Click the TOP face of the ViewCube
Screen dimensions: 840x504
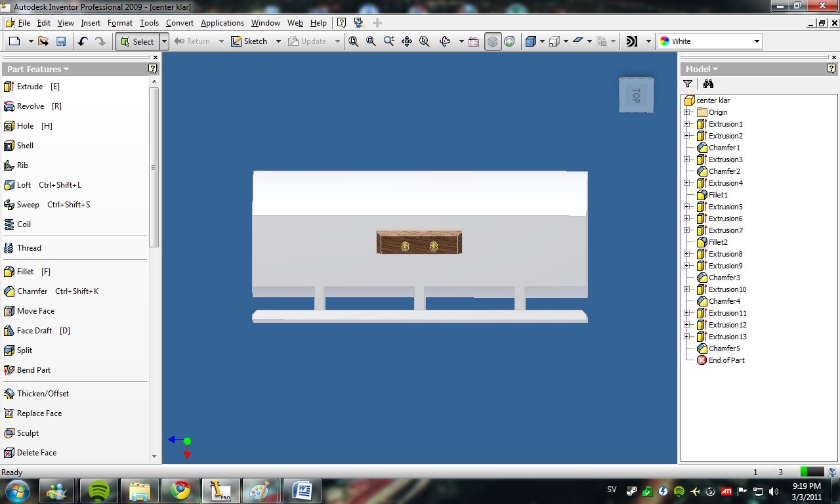636,95
